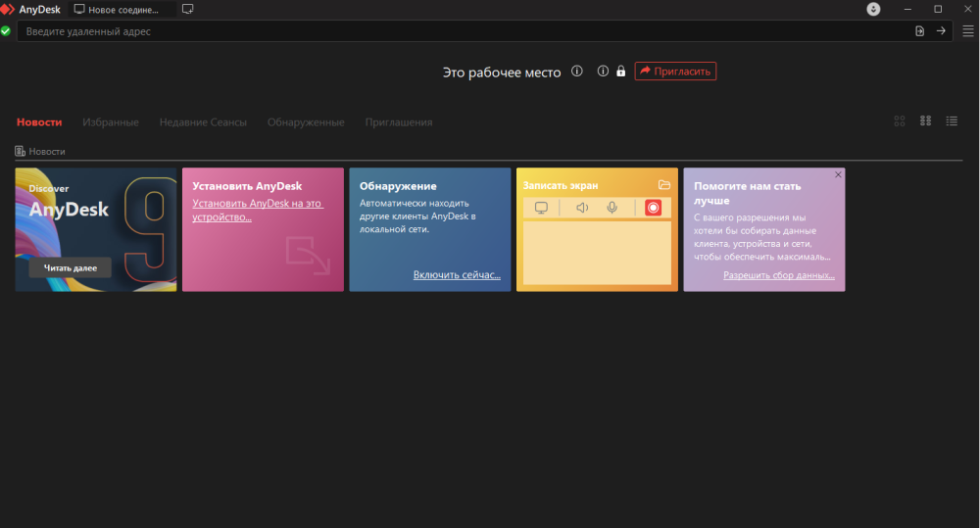980x528 pixels.
Task: Switch to the Избранные tab
Action: click(111, 122)
